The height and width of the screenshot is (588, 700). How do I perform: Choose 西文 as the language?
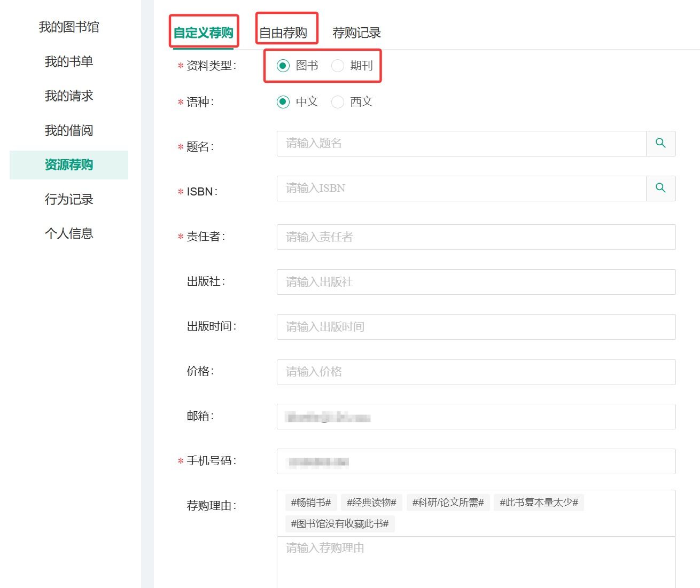pos(338,102)
